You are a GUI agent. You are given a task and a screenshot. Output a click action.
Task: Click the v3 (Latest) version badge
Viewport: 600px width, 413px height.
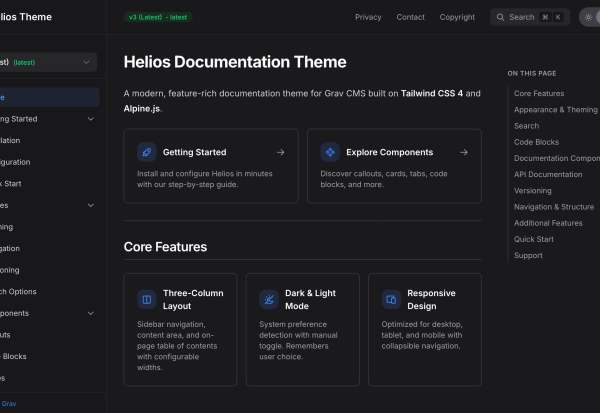[x=158, y=17]
